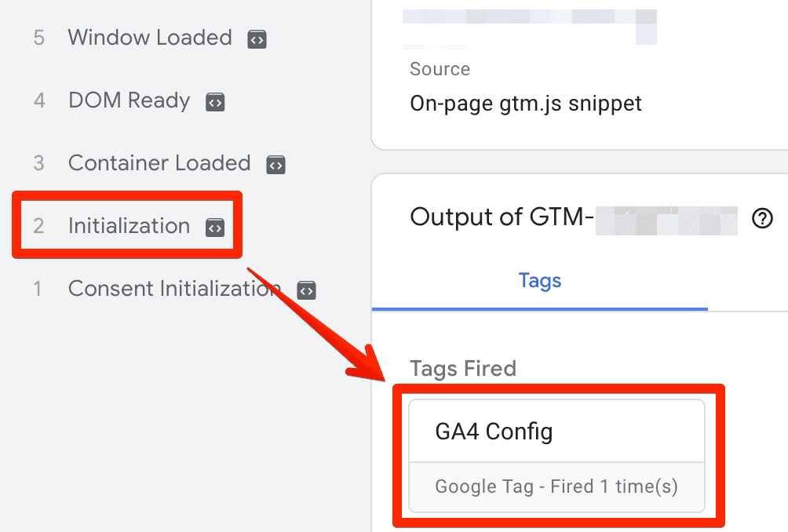Viewport: 788px width, 532px height.
Task: Select the code icon next to Initialization
Action: [213, 227]
